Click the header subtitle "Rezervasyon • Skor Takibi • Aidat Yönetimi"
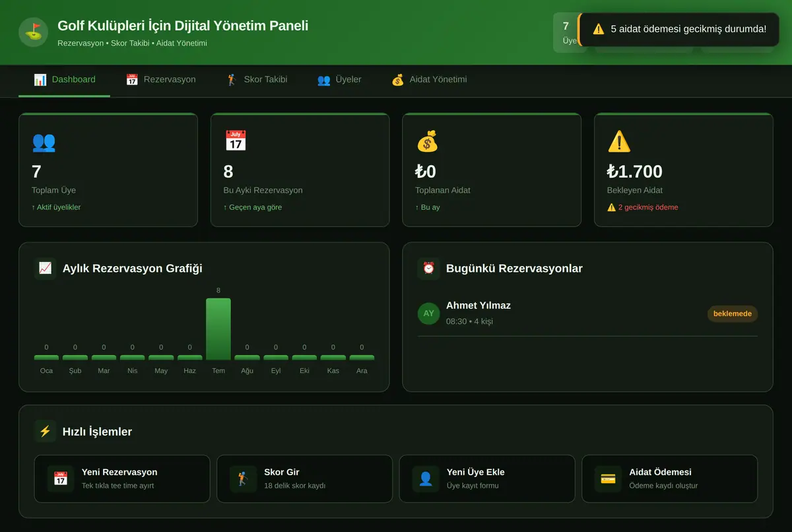 (133, 43)
